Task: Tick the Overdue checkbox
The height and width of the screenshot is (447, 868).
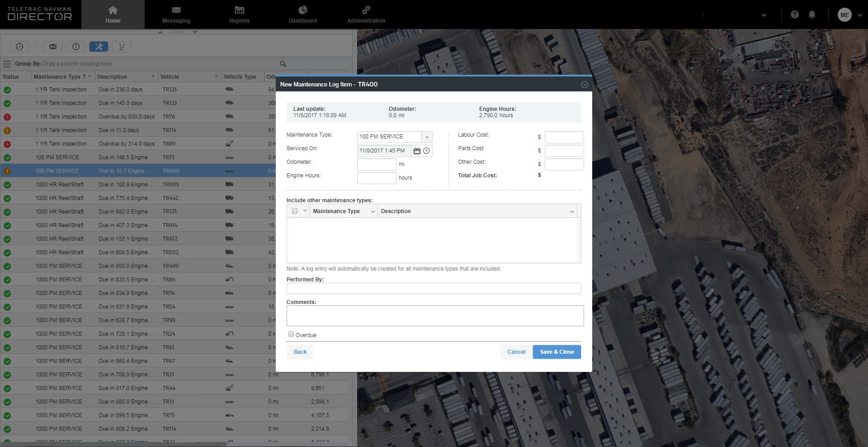Action: 291,334
